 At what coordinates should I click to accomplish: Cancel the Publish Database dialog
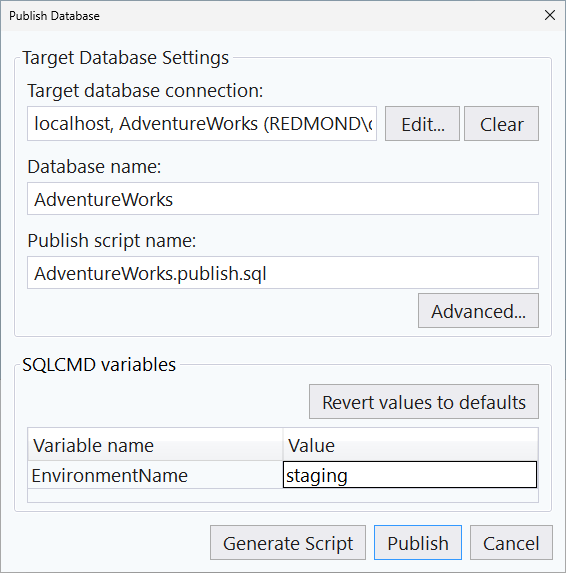511,543
